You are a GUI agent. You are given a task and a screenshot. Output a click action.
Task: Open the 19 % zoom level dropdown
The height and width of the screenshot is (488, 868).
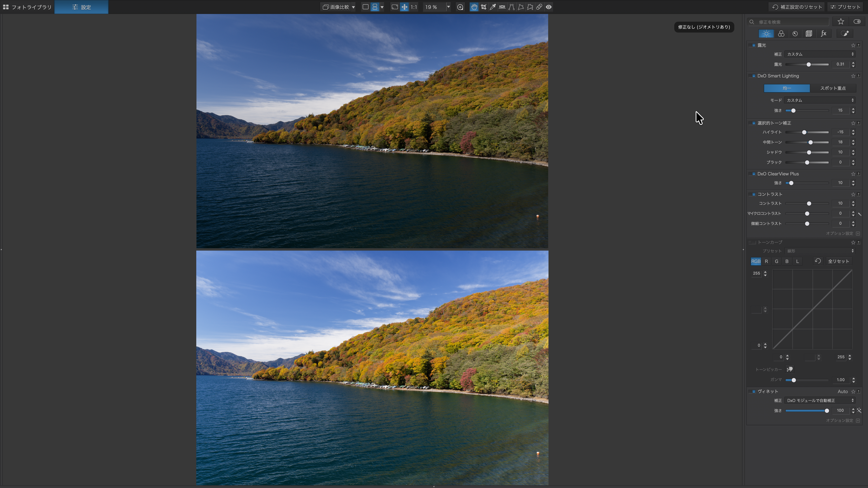448,7
